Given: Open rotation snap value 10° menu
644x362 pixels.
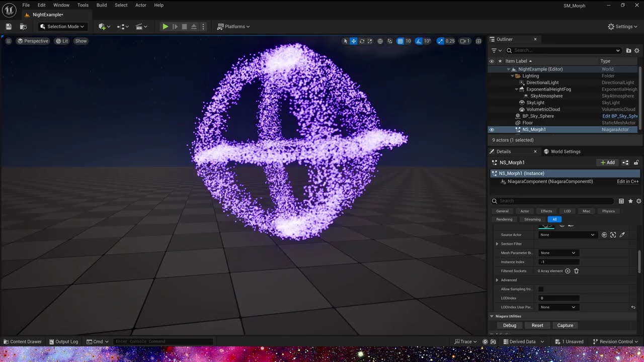Looking at the screenshot, I should pyautogui.click(x=427, y=41).
